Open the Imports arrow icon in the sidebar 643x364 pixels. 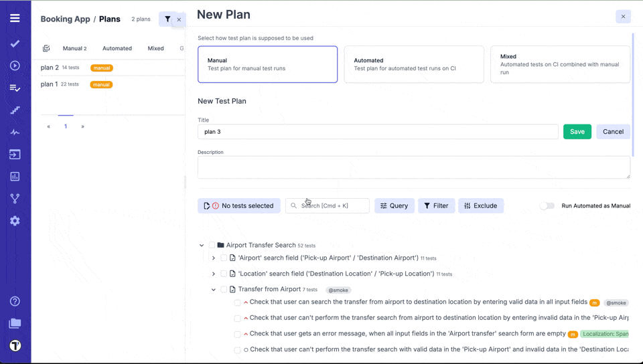[x=15, y=155]
